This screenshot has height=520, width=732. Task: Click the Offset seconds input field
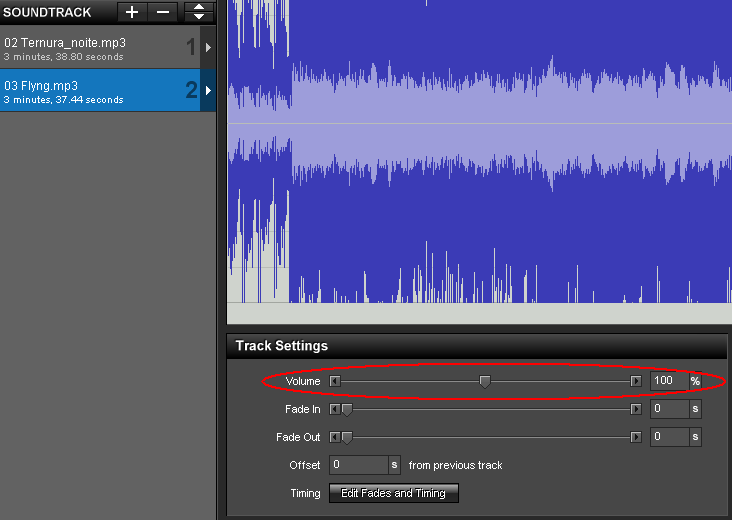coord(357,465)
